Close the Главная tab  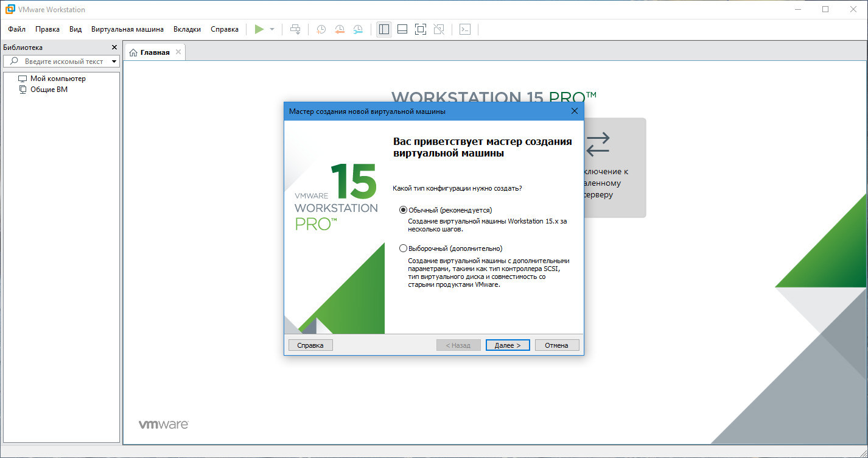pyautogui.click(x=178, y=52)
